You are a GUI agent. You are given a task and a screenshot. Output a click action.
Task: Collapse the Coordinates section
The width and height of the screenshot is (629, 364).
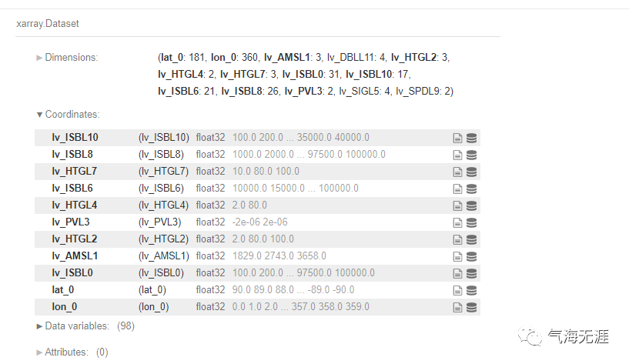point(68,115)
